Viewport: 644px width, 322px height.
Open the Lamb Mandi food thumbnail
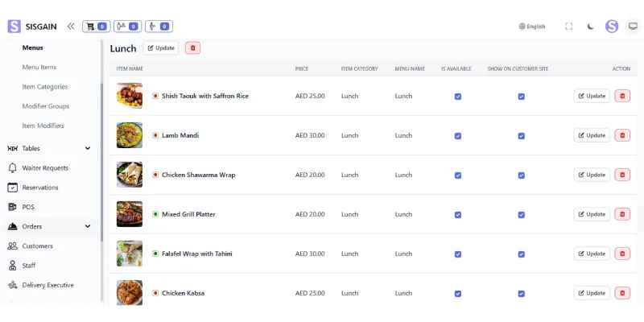point(130,135)
